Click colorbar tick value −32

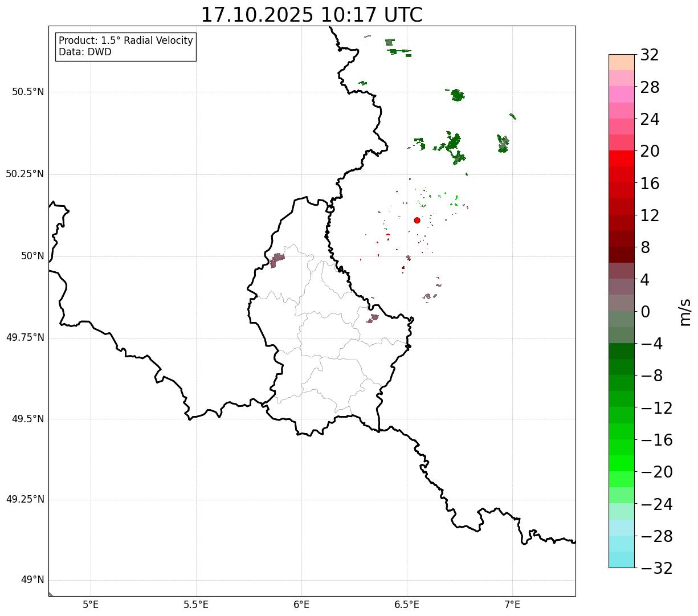click(x=656, y=568)
